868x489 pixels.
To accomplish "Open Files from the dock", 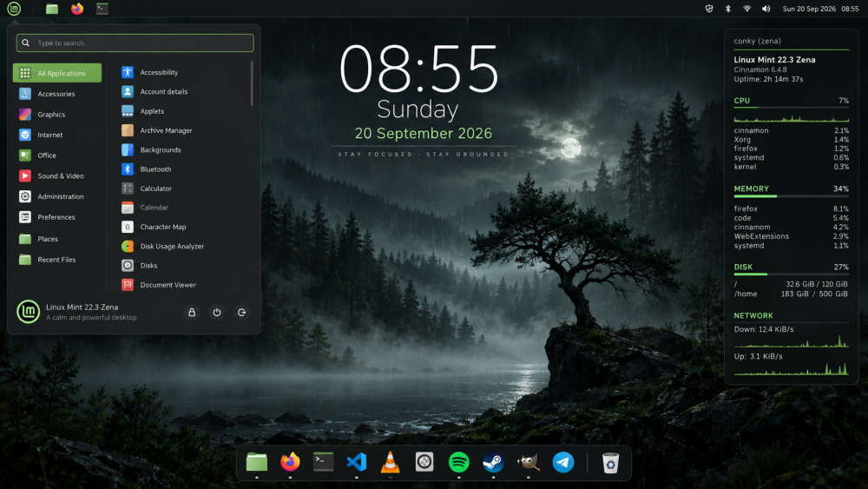I will click(257, 462).
